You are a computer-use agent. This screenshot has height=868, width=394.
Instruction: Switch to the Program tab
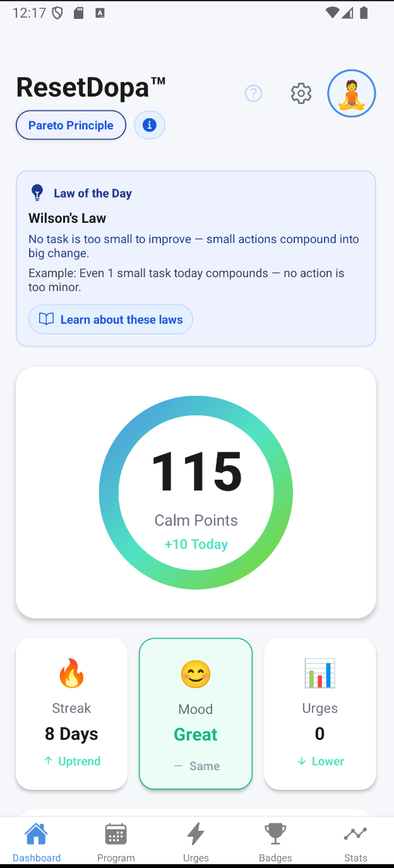point(116,841)
